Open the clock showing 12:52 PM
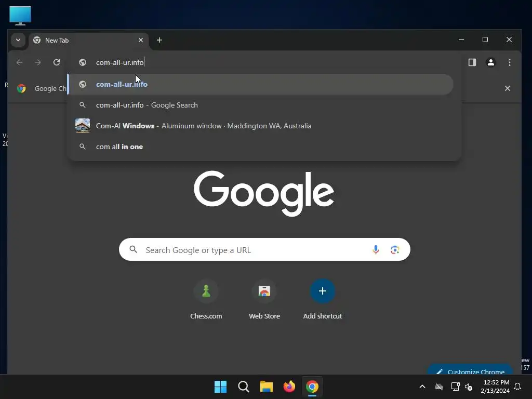 (x=495, y=387)
